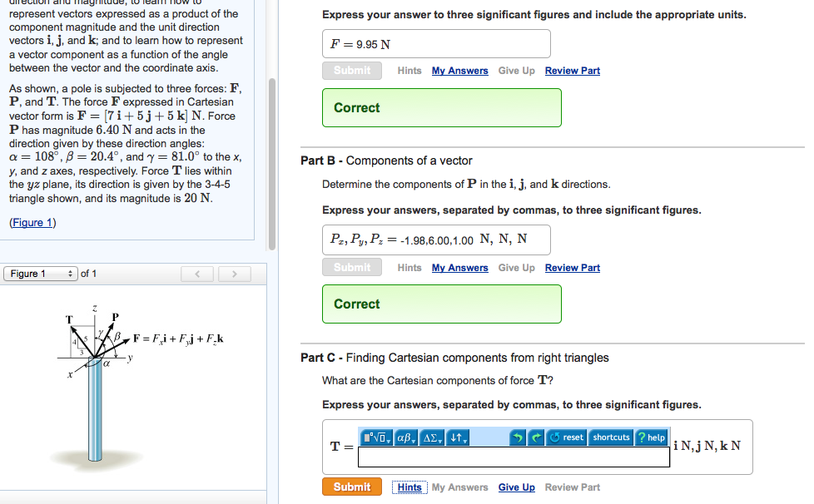Click the previous figure arrow
The image size is (814, 504).
tap(197, 272)
